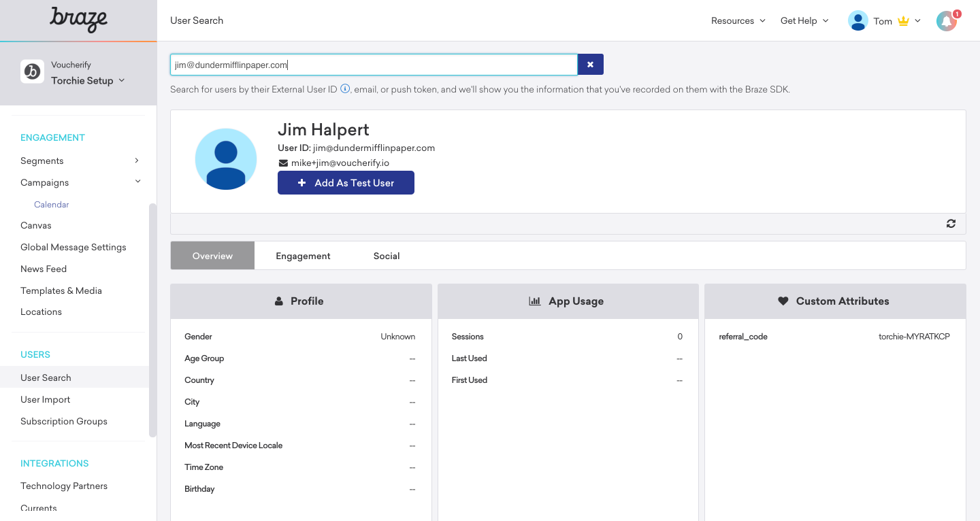The image size is (980, 521).
Task: Click the user search input field
Action: pyautogui.click(x=373, y=65)
